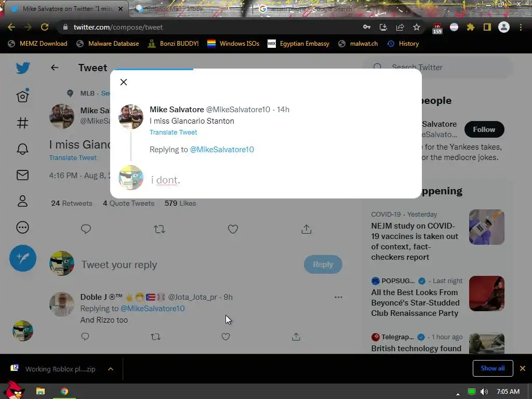Reload the page button
The width and height of the screenshot is (532, 399).
45,27
